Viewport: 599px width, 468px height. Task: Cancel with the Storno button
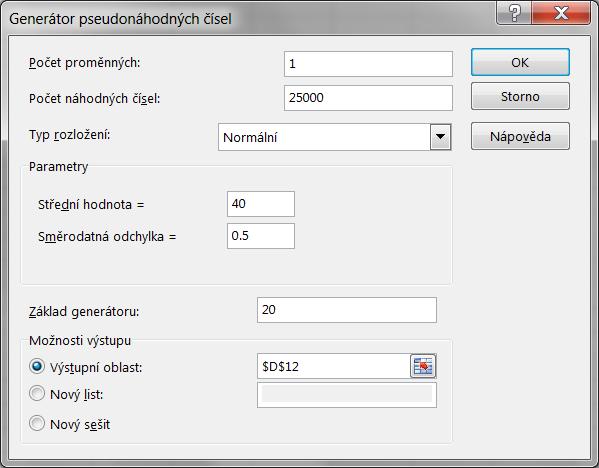tap(520, 96)
